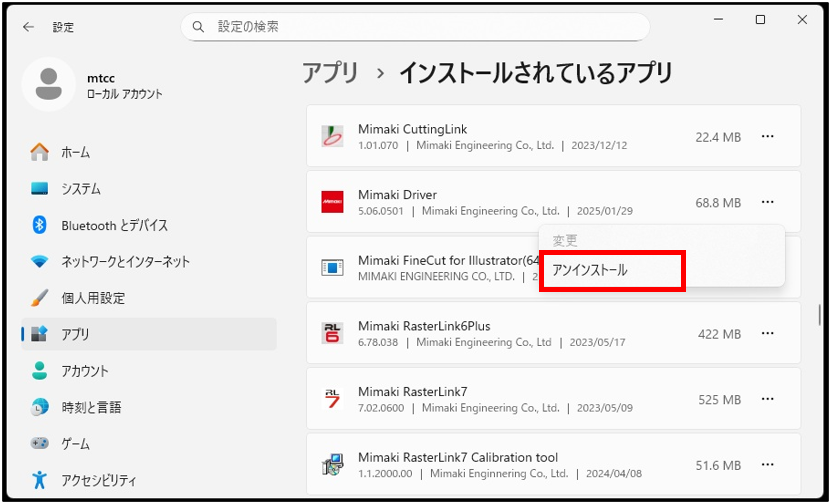Click the Mimaki RasterLink6Plus RL6 icon

332,334
